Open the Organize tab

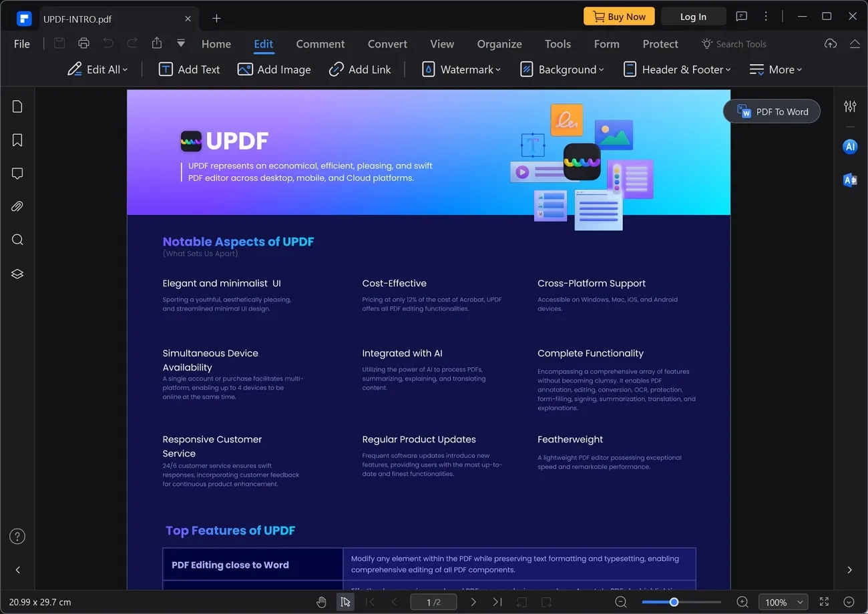point(499,44)
